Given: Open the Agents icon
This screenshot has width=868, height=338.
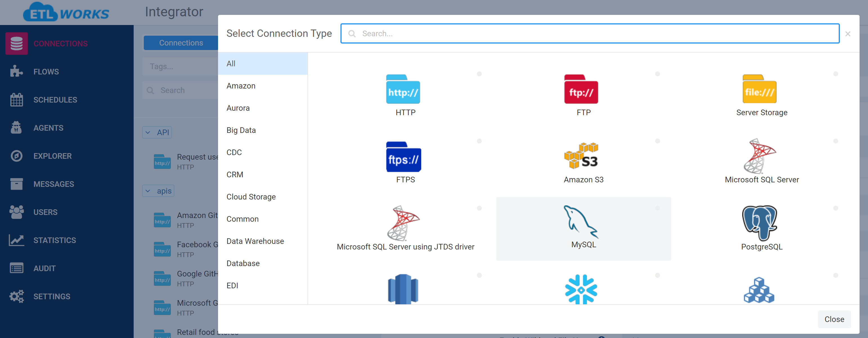Looking at the screenshot, I should click(x=16, y=128).
